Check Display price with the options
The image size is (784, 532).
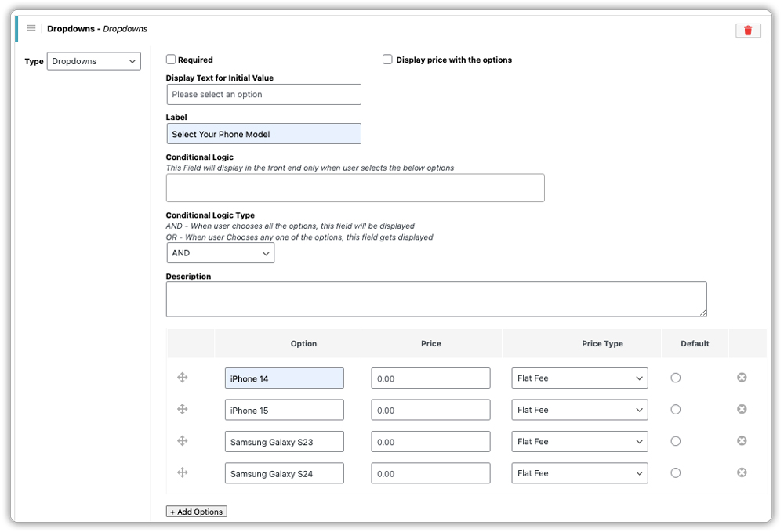point(387,60)
